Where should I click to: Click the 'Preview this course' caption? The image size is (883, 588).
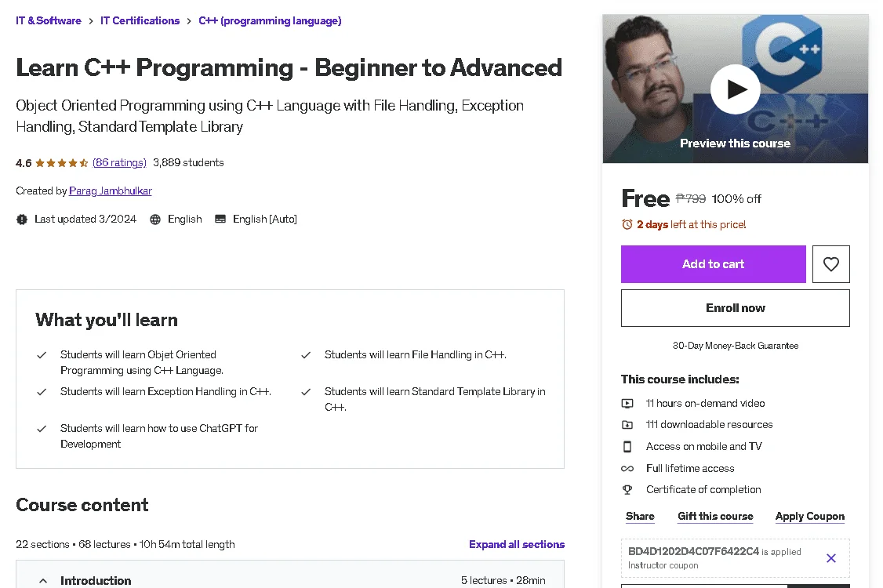pos(735,143)
